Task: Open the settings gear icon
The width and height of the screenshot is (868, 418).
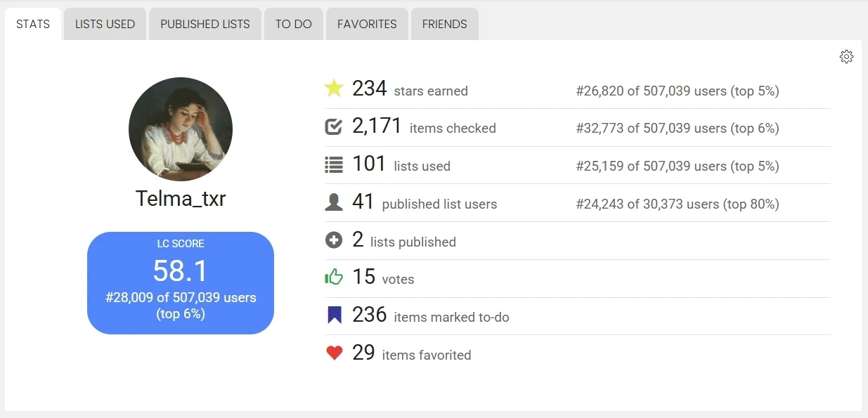Action: (846, 57)
